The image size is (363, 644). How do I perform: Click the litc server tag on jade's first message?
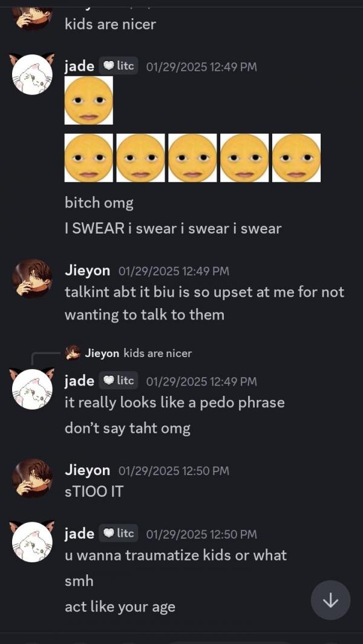tap(118, 66)
